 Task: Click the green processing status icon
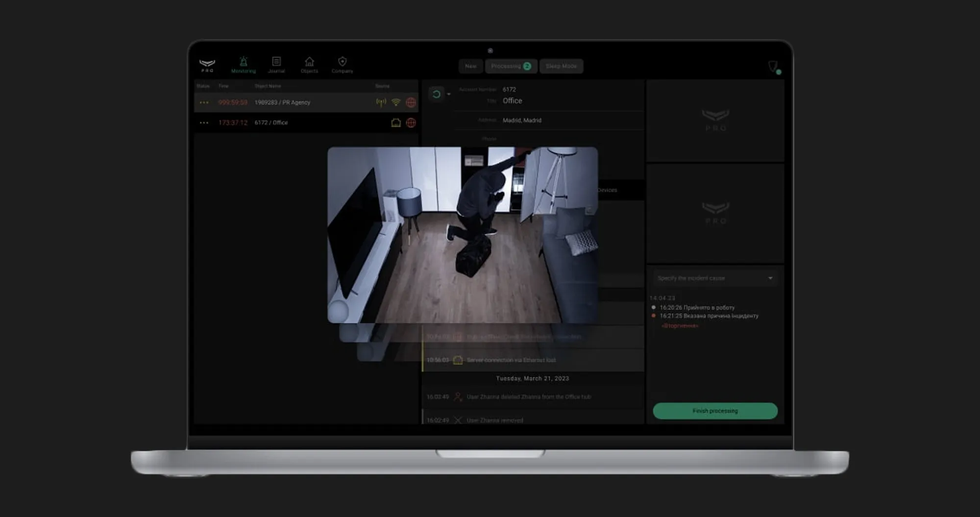point(436,94)
